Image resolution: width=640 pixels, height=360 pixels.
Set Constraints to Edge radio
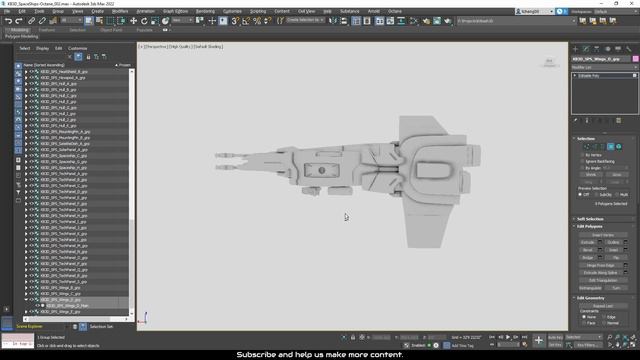(x=604, y=317)
